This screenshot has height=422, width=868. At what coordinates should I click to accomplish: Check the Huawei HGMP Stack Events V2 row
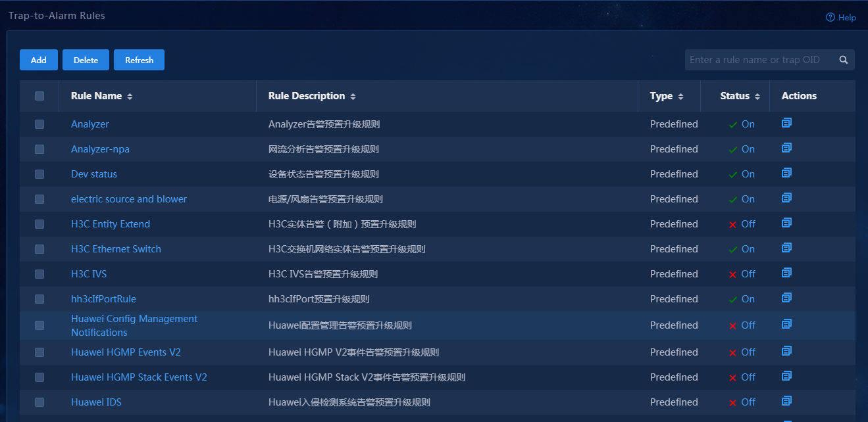point(39,377)
